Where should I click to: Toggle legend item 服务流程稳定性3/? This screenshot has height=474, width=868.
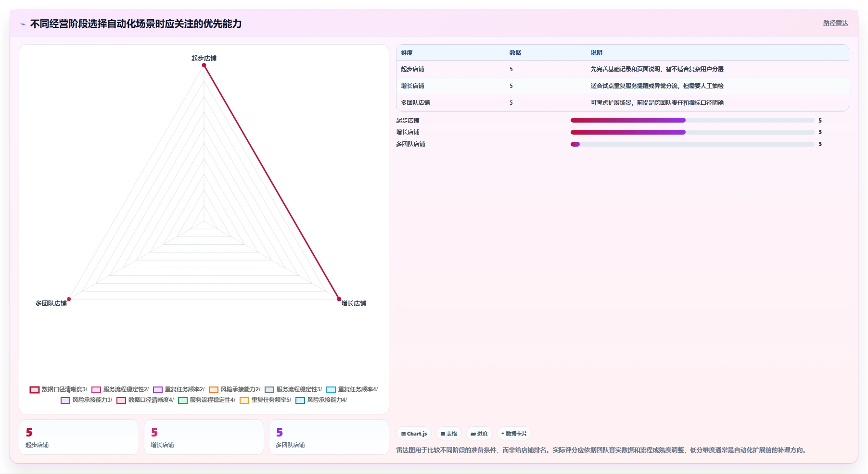pyautogui.click(x=294, y=389)
